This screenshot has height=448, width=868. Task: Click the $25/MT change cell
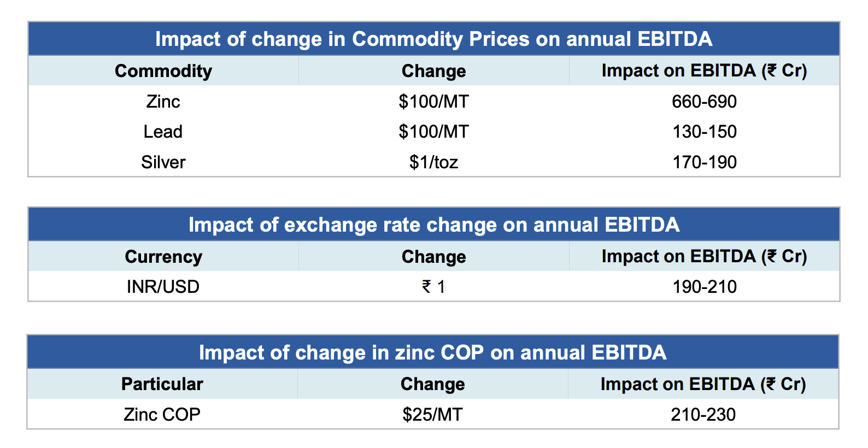pyautogui.click(x=432, y=415)
